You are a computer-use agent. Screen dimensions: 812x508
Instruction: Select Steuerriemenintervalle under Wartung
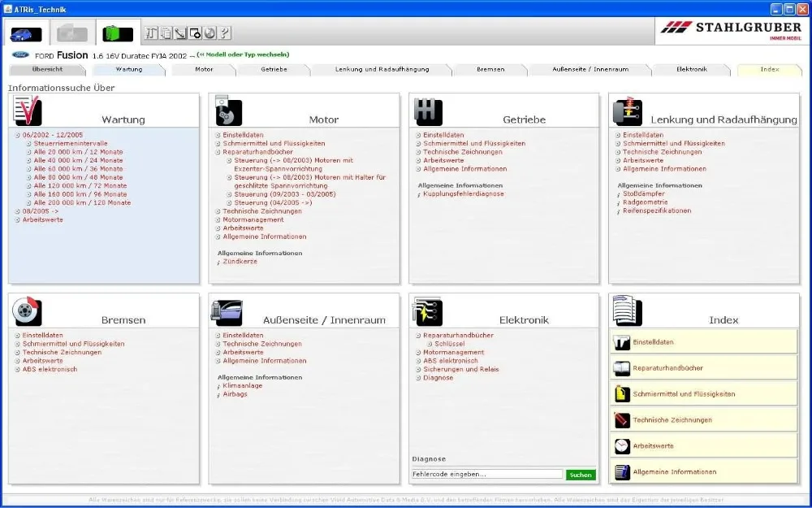click(71, 144)
